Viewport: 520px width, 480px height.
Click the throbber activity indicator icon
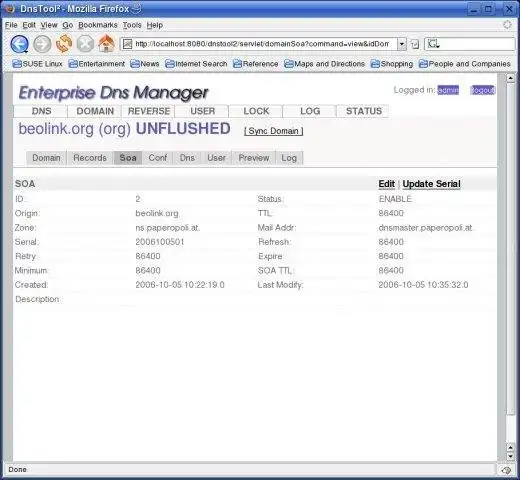(507, 25)
